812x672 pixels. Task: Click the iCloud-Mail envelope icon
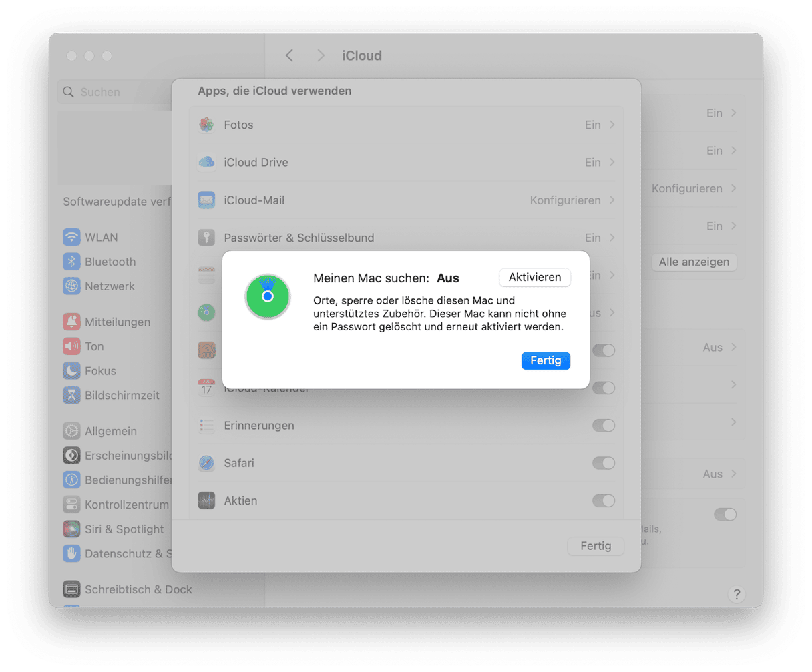pos(206,200)
